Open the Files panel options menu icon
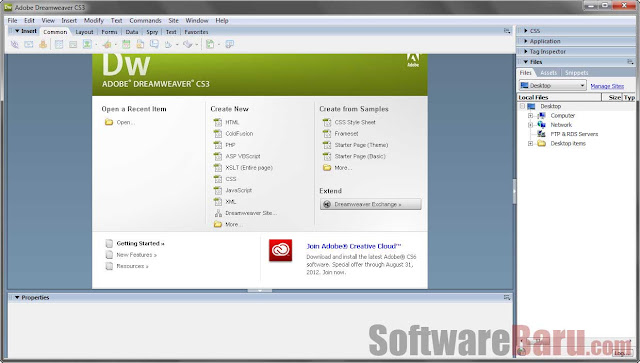640x363 pixels. point(631,62)
